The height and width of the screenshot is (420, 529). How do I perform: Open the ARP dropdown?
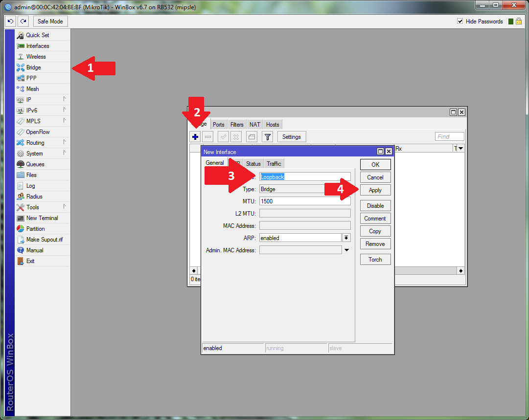346,238
